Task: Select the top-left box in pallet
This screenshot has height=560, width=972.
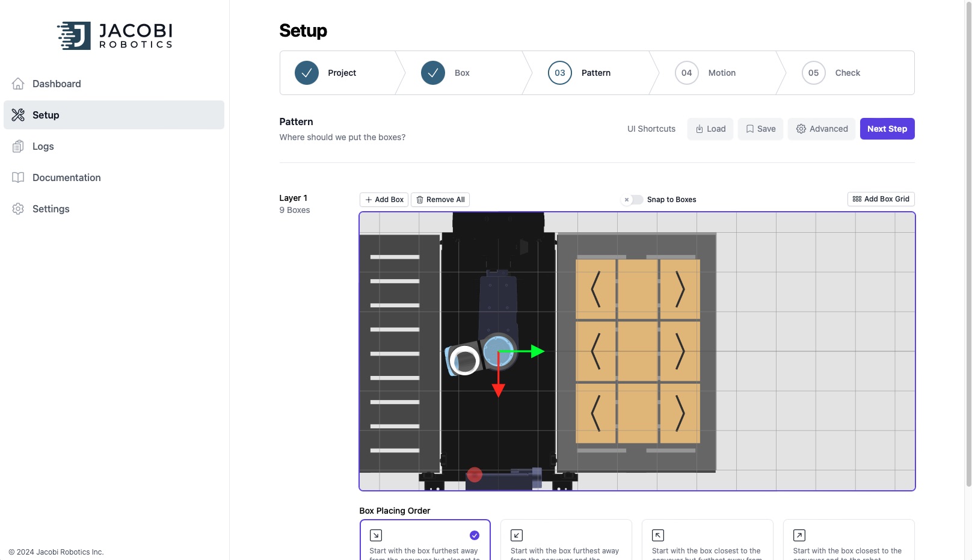Action: pyautogui.click(x=596, y=289)
